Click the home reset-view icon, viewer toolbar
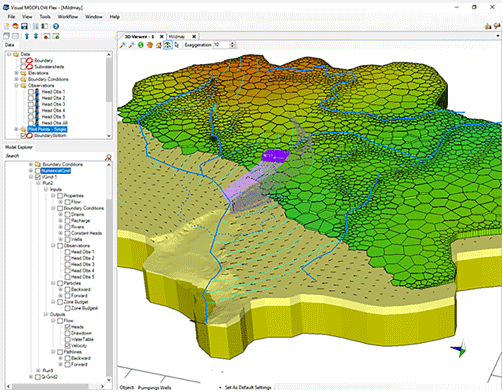The image size is (503, 392). (x=159, y=45)
